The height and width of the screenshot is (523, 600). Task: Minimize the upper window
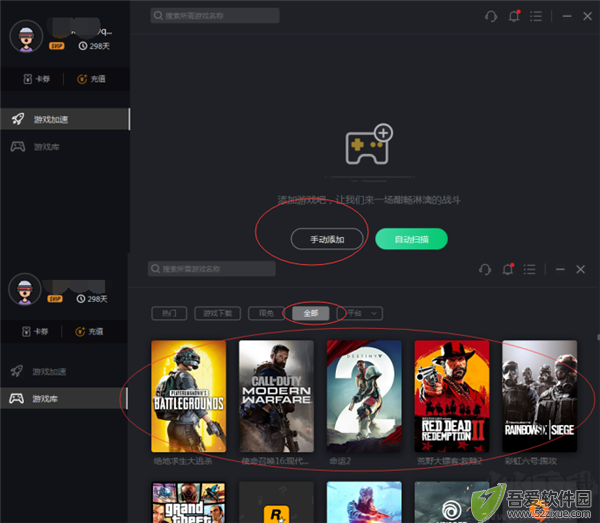click(567, 16)
